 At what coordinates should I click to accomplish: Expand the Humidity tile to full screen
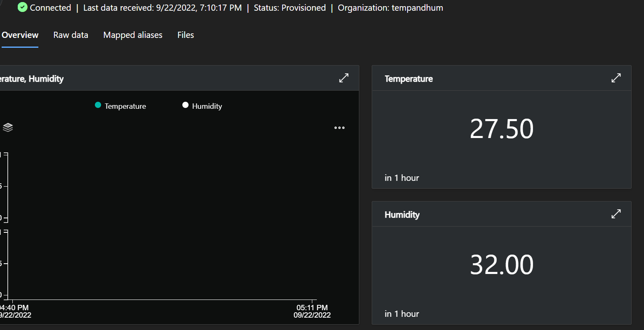(x=616, y=214)
